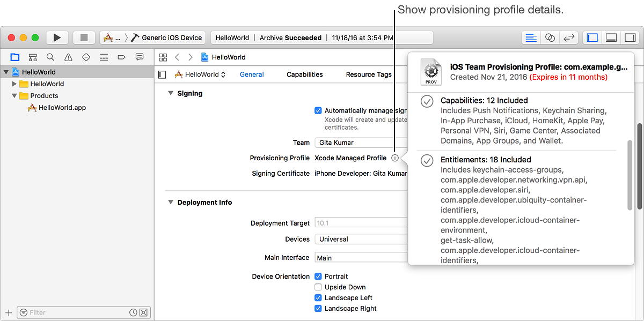The width and height of the screenshot is (644, 321).
Task: Enable Upside Down orientation
Action: 318,287
